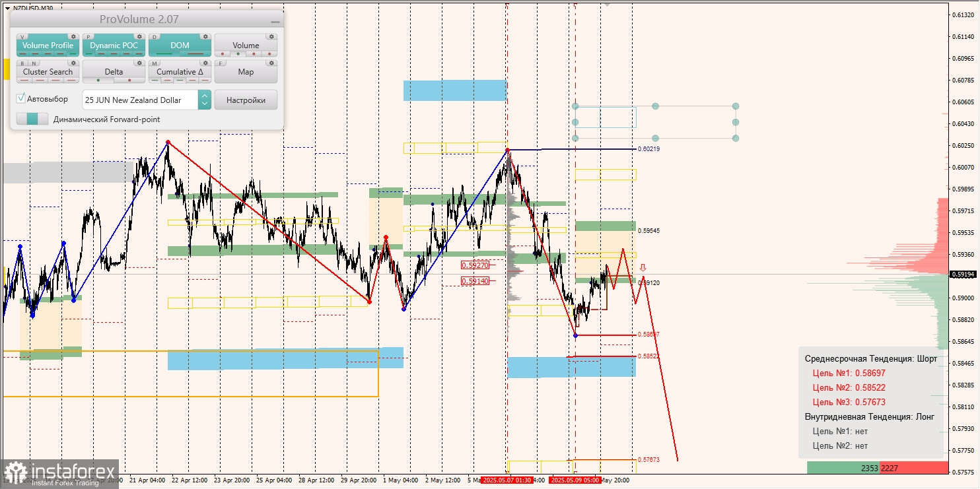This screenshot has width=980, height=489.
Task: Toggle the DOM indicator
Action: coord(180,46)
